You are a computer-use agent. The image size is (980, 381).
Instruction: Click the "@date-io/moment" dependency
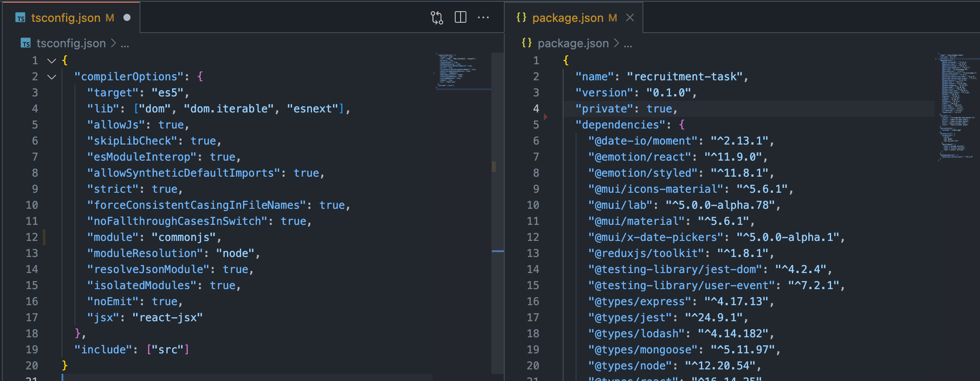coord(643,141)
